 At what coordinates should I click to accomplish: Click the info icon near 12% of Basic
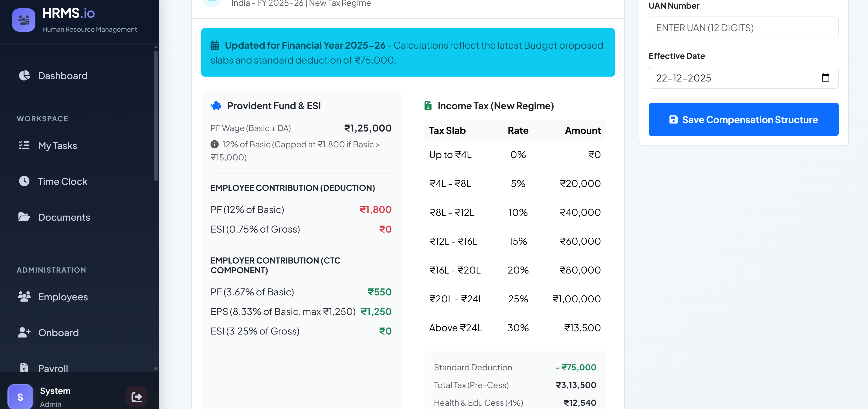coord(215,144)
